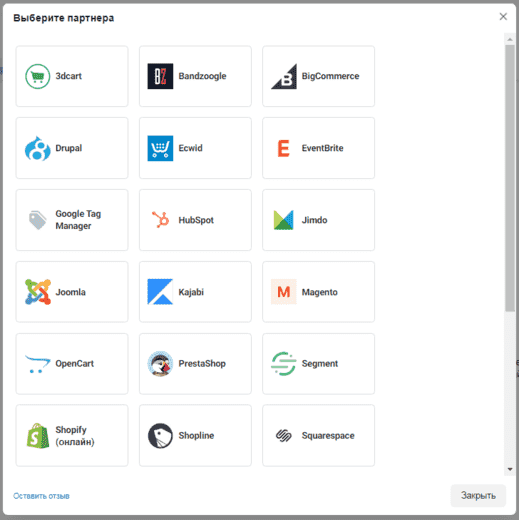Click the Оставить отзыв link
519x520 pixels.
click(41, 496)
